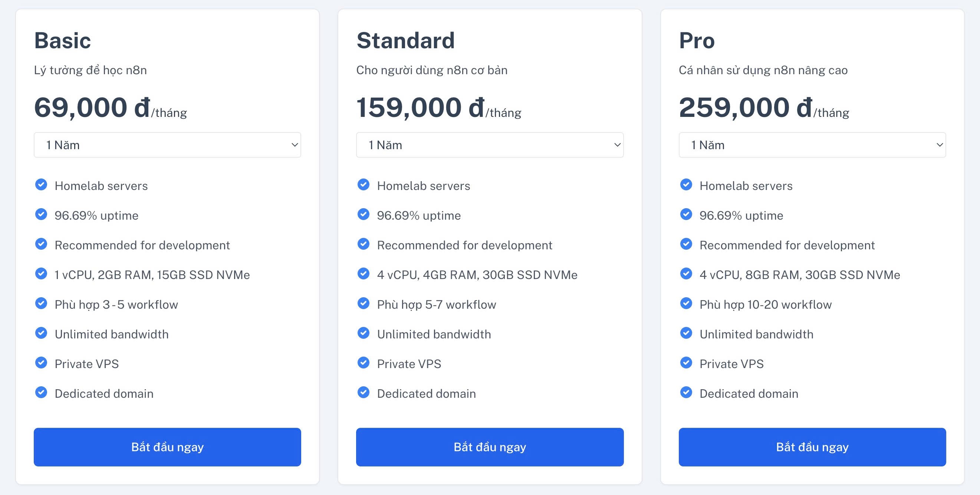Click checkmark beside Standard Recommended for development

pyautogui.click(x=363, y=244)
